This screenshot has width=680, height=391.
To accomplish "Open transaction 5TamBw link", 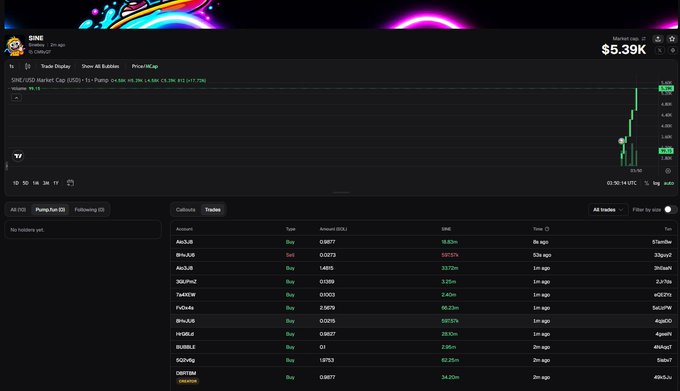I will point(662,242).
